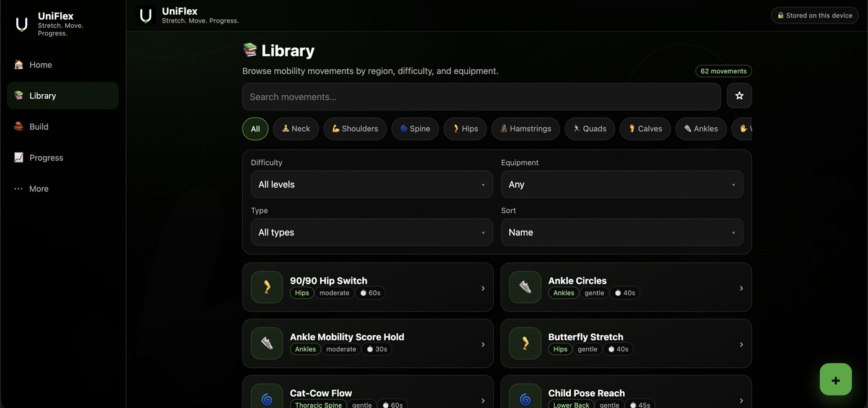Click the Library page heading text

pos(288,50)
